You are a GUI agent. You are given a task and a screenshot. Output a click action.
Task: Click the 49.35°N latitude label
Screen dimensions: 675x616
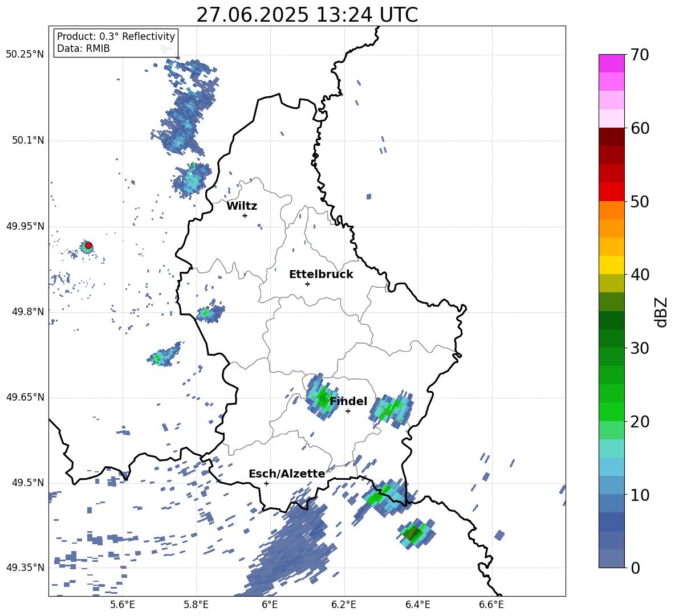coord(25,568)
